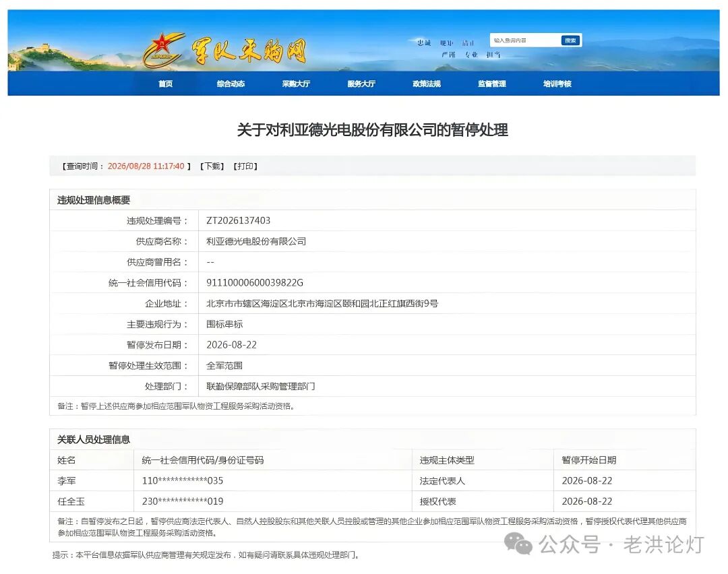Click the 处理部门 label
Image resolution: width=728 pixels, height=574 pixels.
point(166,386)
